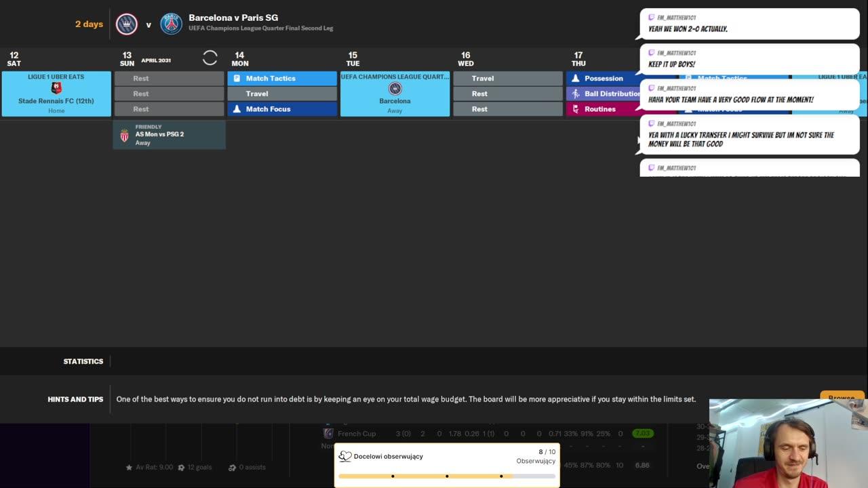Click the Possession cone icon on Thursday

576,79
